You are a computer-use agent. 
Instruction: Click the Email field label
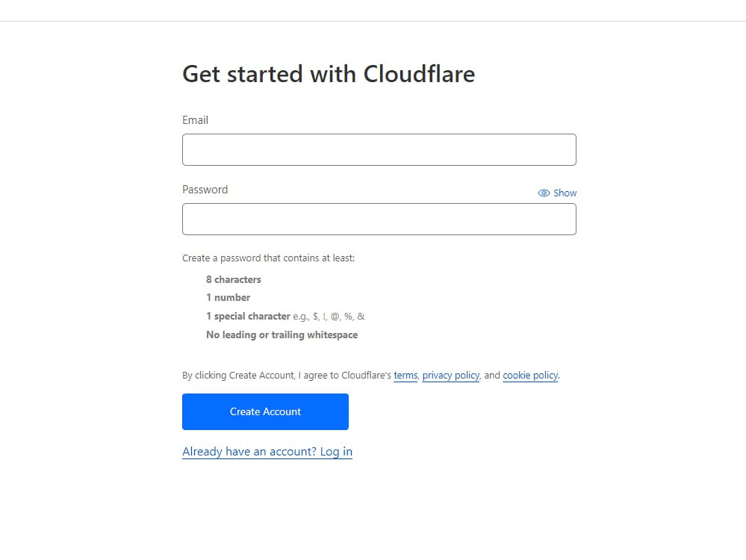coord(195,120)
